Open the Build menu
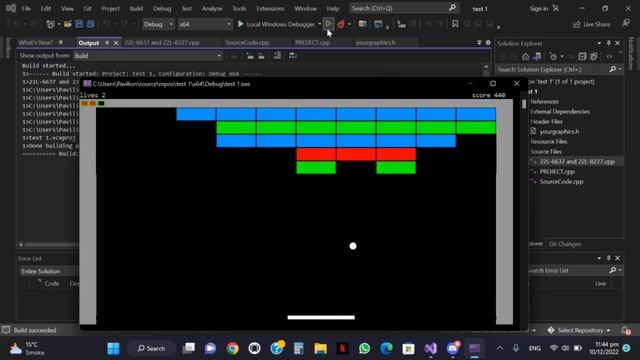The image size is (640, 360). point(136,8)
